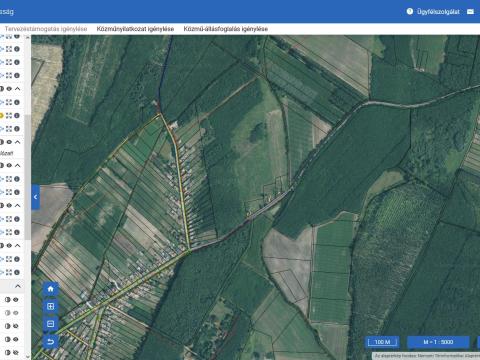Collapse the first layer group with chevron

point(18,89)
